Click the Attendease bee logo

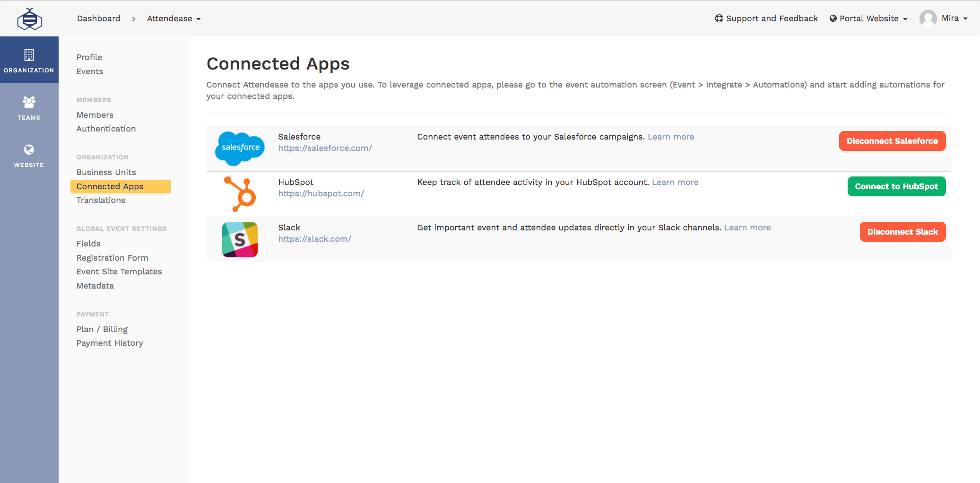click(29, 19)
